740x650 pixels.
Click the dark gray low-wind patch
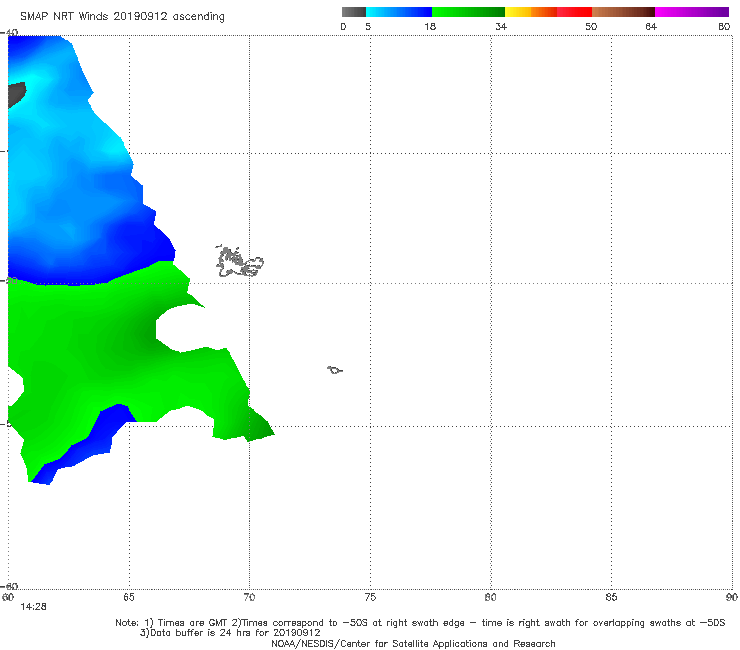coord(17,94)
